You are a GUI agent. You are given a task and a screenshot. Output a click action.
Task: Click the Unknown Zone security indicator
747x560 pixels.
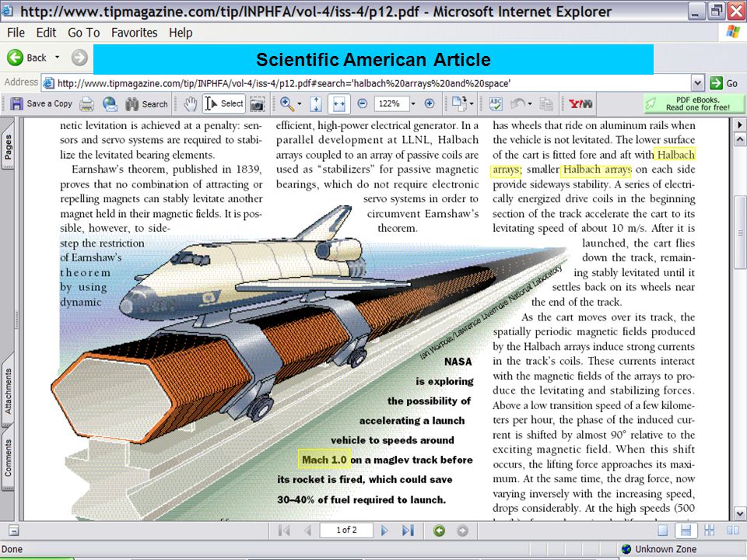(x=659, y=549)
